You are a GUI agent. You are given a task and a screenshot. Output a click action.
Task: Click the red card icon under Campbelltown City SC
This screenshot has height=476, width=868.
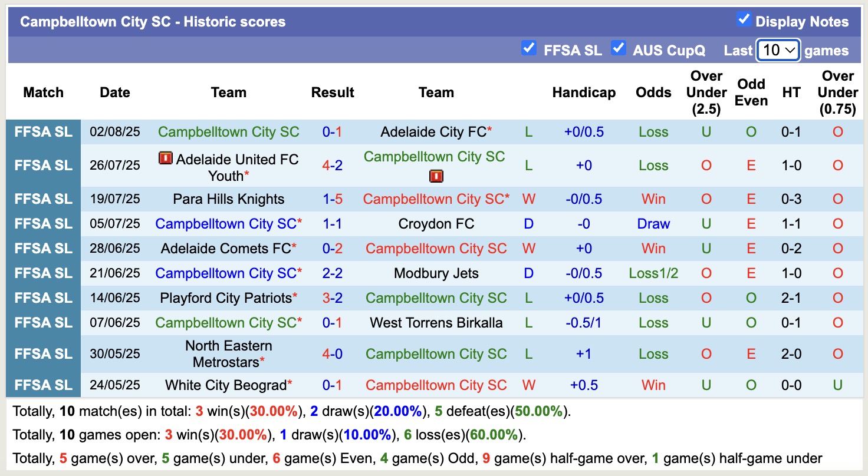coord(436,175)
